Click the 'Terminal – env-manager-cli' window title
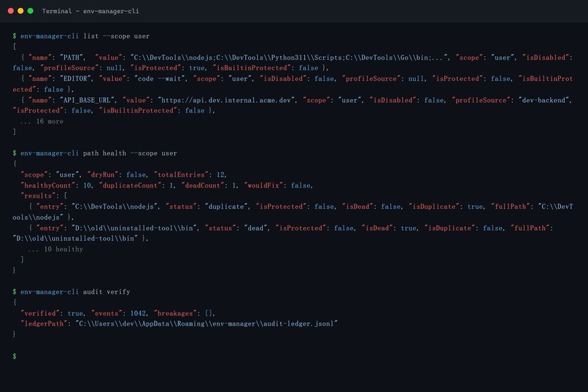588x392 pixels. [x=90, y=11]
